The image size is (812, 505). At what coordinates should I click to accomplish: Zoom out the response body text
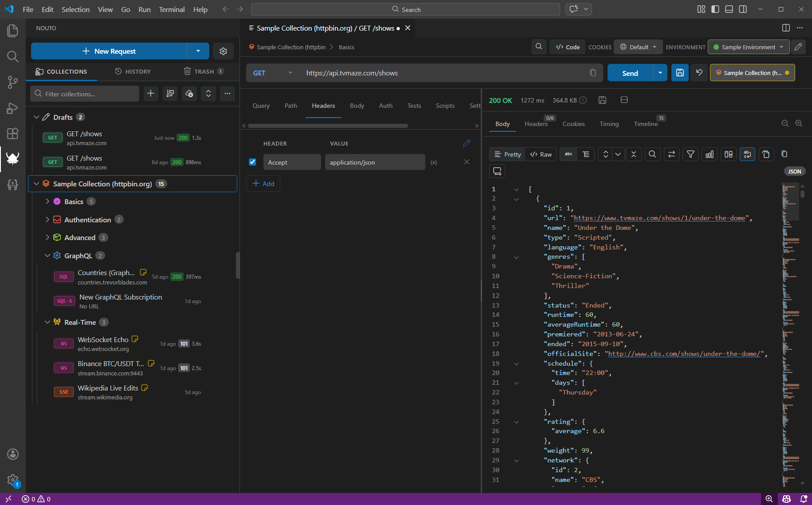click(x=785, y=124)
